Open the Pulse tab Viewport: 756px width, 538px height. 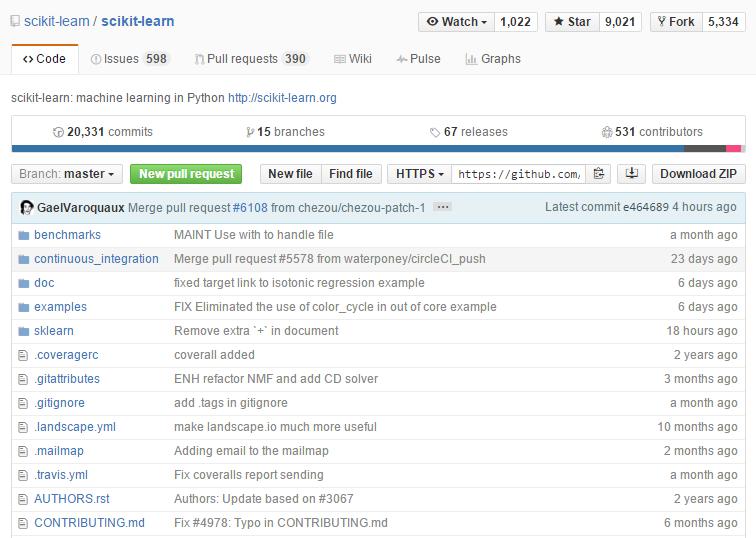tap(418, 59)
